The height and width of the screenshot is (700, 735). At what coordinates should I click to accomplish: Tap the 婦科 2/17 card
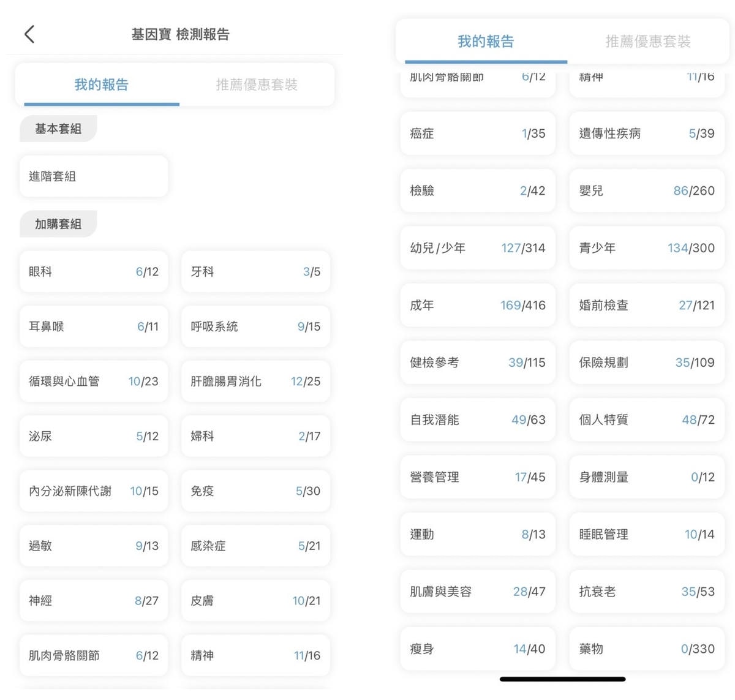(255, 436)
